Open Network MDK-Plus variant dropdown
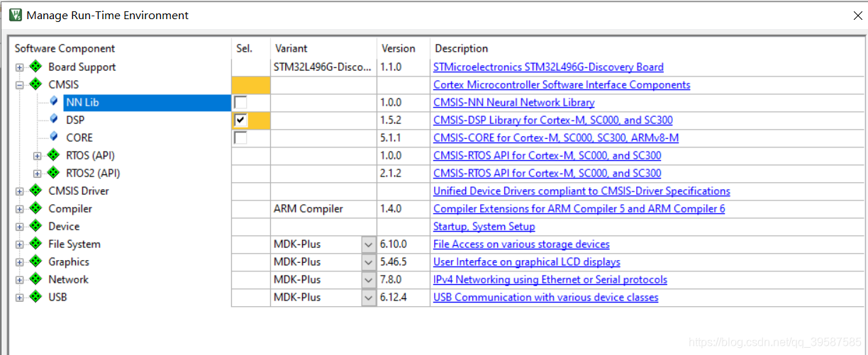The image size is (868, 355). click(369, 280)
